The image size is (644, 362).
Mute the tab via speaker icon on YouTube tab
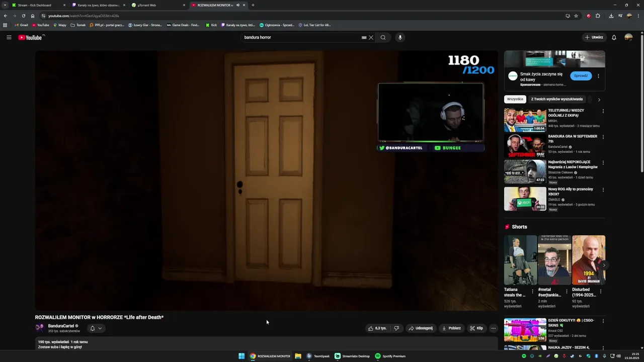tap(238, 5)
